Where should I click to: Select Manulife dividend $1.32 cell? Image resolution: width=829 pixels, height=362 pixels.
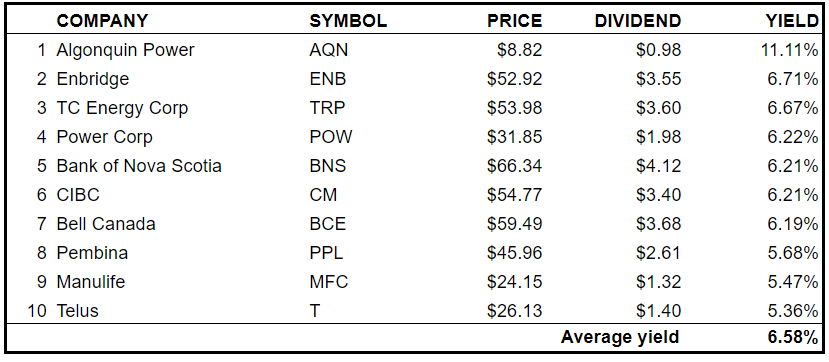659,282
